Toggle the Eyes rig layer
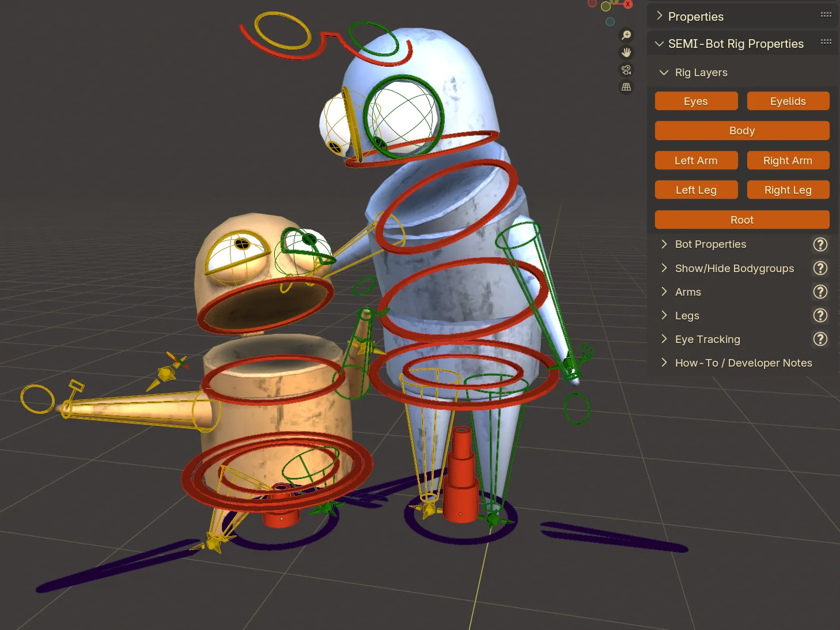 (696, 101)
